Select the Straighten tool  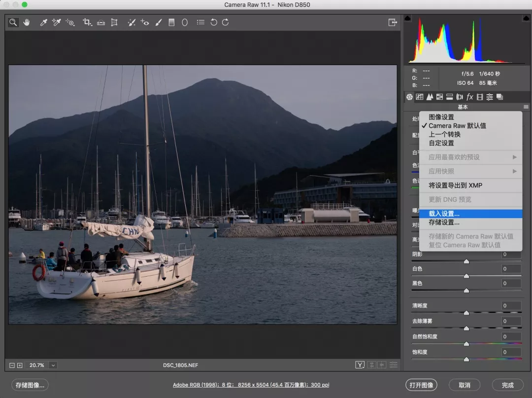(101, 22)
